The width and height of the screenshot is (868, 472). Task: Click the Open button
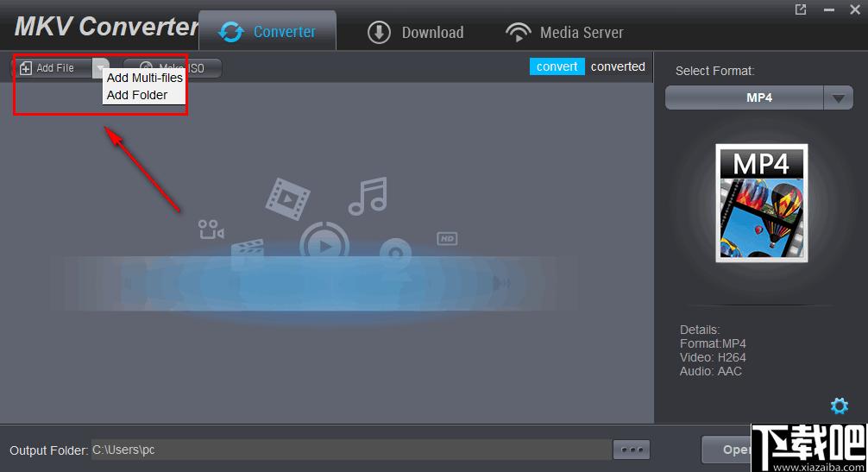tap(726, 450)
